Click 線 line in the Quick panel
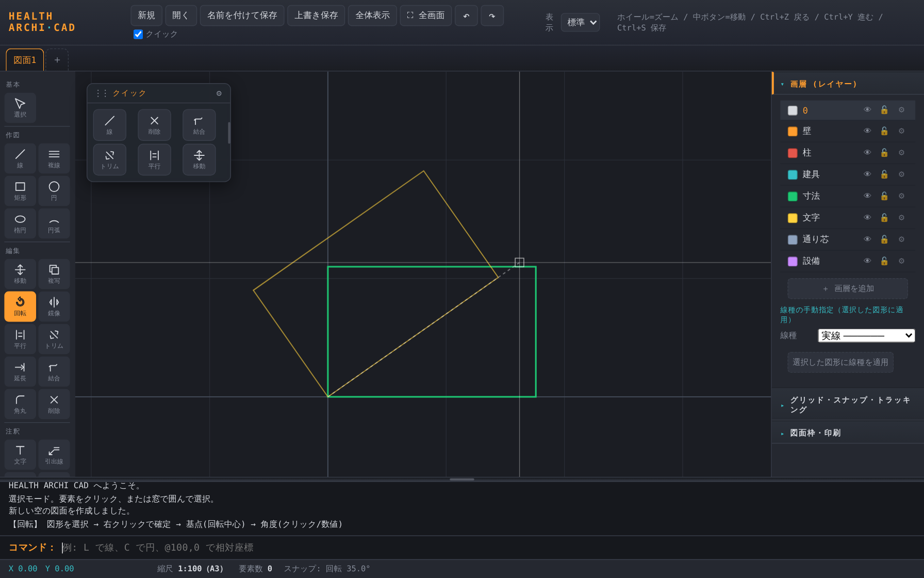The image size is (924, 578). (x=110, y=125)
